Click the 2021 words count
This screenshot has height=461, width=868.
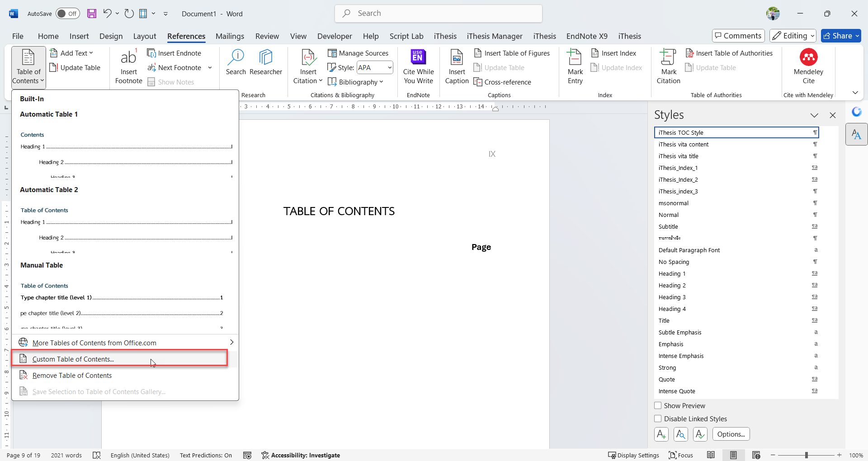[66, 455]
